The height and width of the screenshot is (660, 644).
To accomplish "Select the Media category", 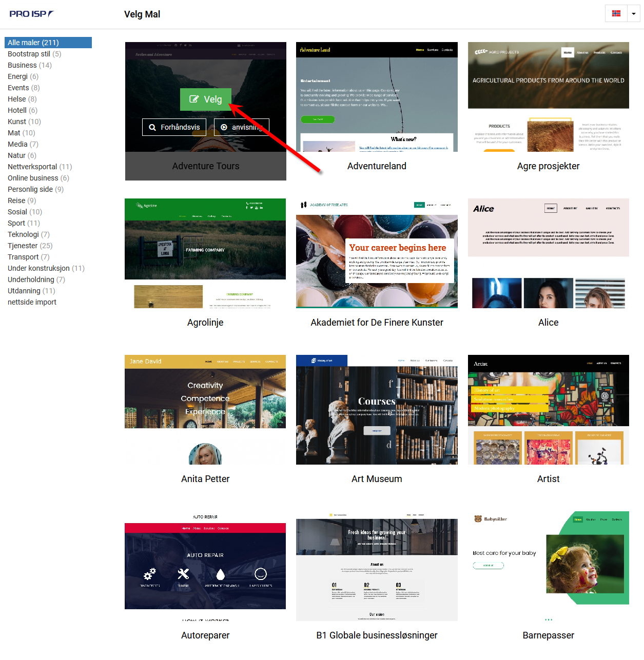I will pos(23,144).
